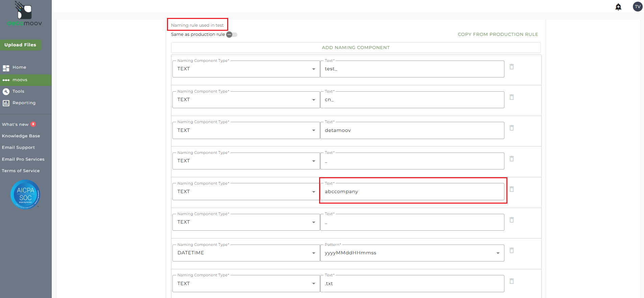Delete the 'abccompany' naming component
This screenshot has width=644, height=298.
pyautogui.click(x=512, y=189)
